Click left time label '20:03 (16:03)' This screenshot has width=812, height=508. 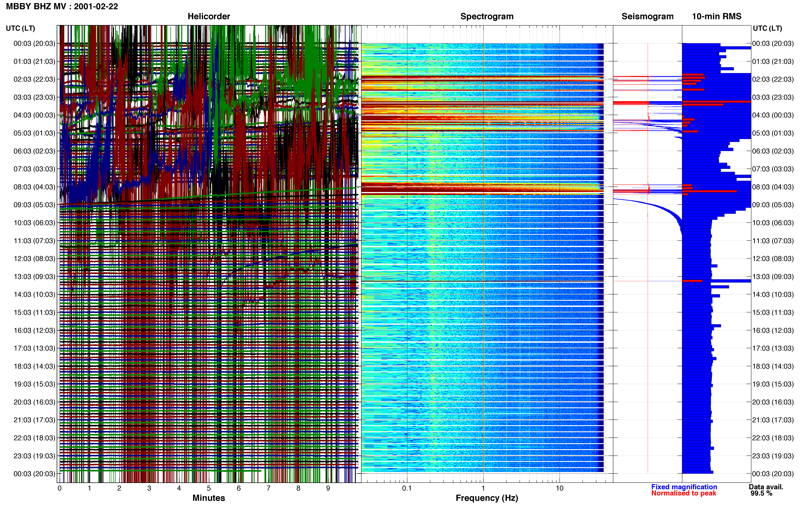tap(34, 402)
